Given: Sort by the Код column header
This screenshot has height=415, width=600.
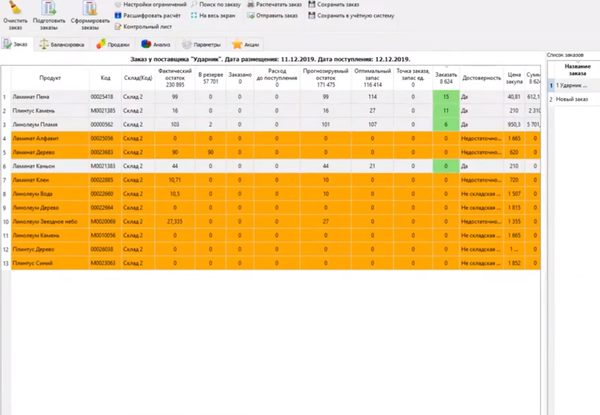Looking at the screenshot, I should click(x=105, y=78).
